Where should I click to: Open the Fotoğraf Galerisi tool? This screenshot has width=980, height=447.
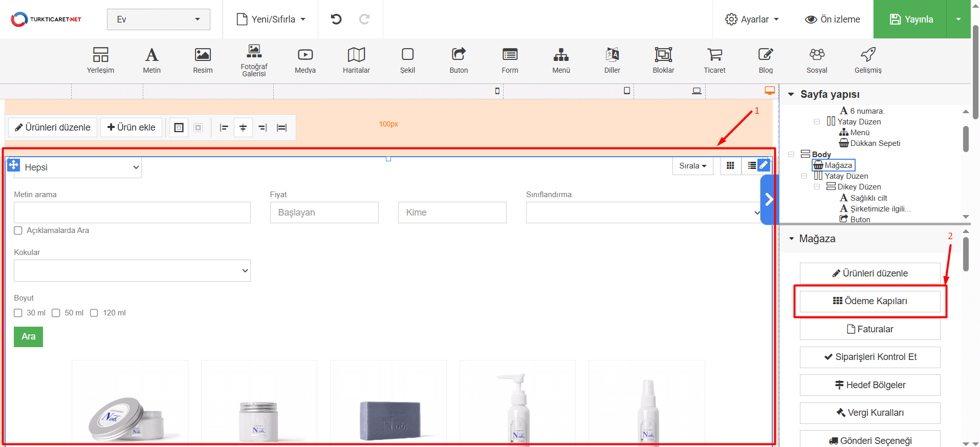tap(254, 60)
